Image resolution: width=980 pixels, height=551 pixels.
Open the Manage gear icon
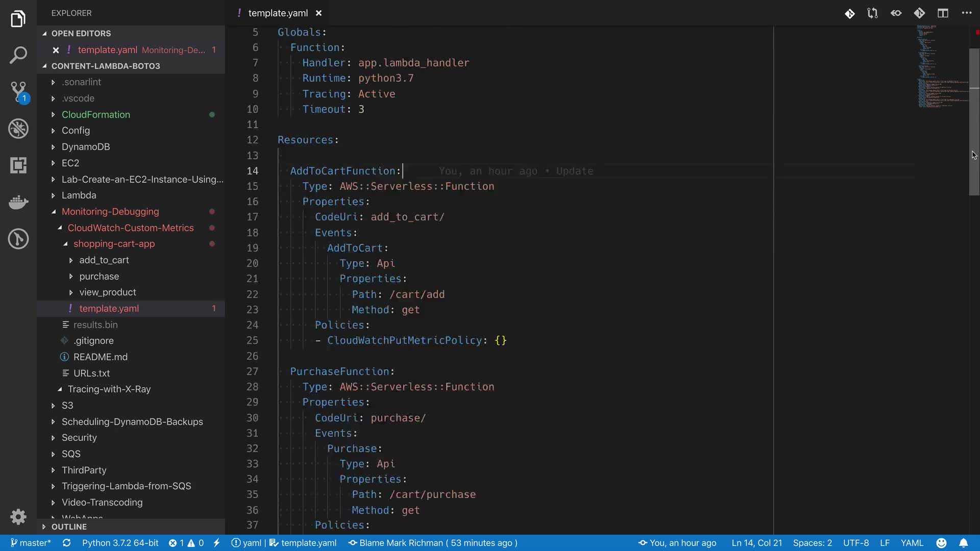(18, 517)
